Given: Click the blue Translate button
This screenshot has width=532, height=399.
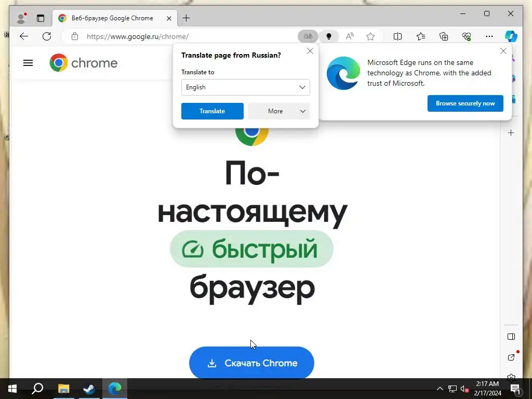Looking at the screenshot, I should tap(212, 111).
